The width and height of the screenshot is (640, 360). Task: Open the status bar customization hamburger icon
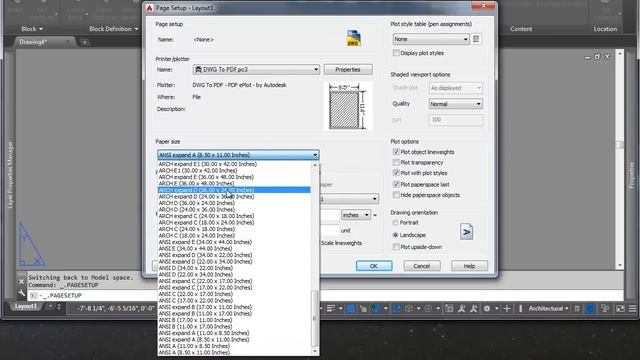pyautogui.click(x=632, y=309)
